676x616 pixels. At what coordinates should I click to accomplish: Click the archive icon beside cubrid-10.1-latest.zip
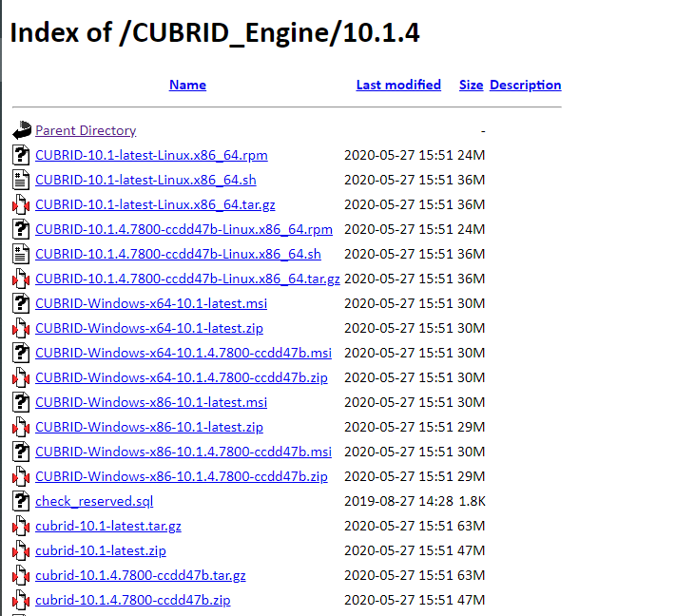pos(21,551)
